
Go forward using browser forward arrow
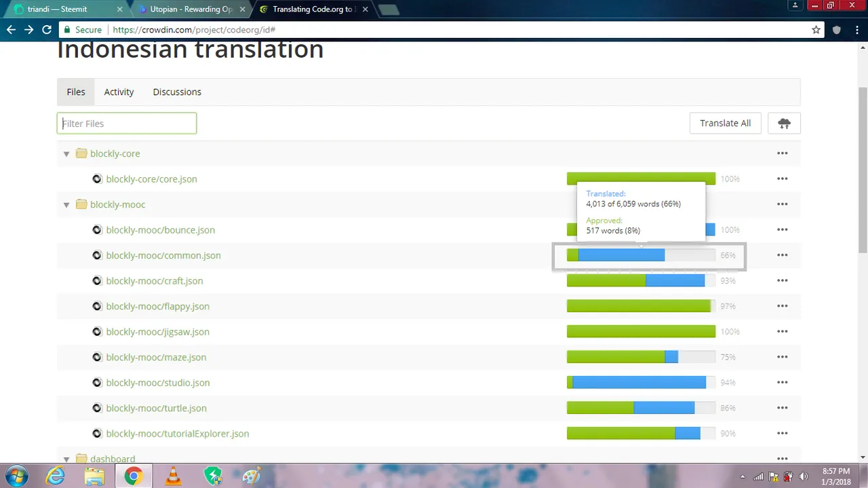[28, 30]
